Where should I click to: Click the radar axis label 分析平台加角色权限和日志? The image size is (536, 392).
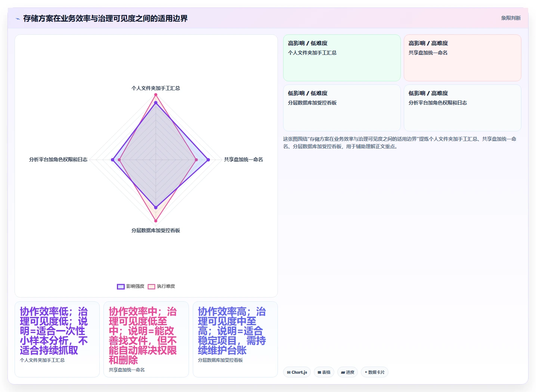click(58, 159)
